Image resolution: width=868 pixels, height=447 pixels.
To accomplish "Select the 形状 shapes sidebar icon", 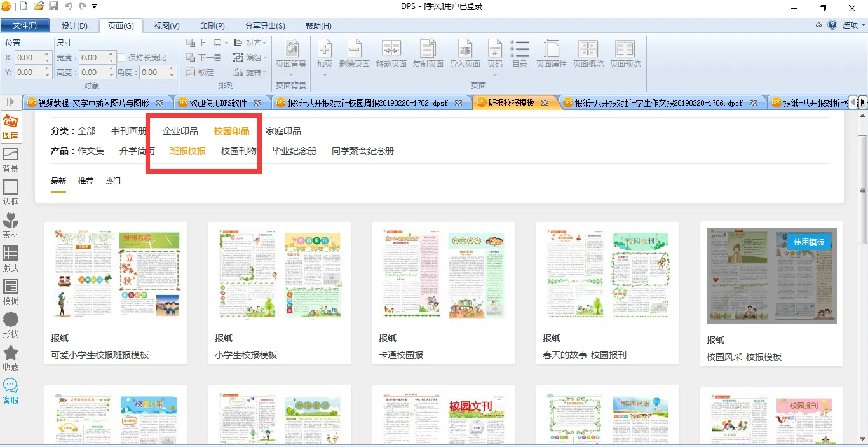I will click(x=10, y=325).
